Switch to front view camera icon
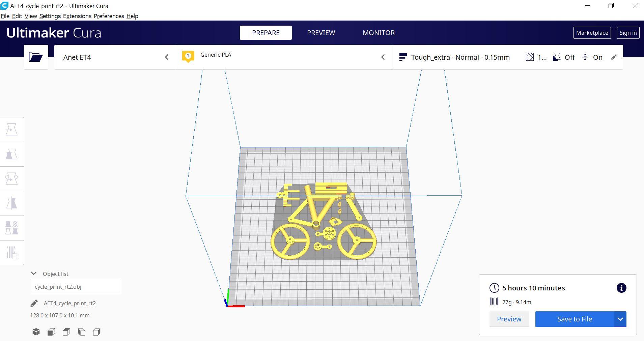The height and width of the screenshot is (341, 644). click(51, 332)
